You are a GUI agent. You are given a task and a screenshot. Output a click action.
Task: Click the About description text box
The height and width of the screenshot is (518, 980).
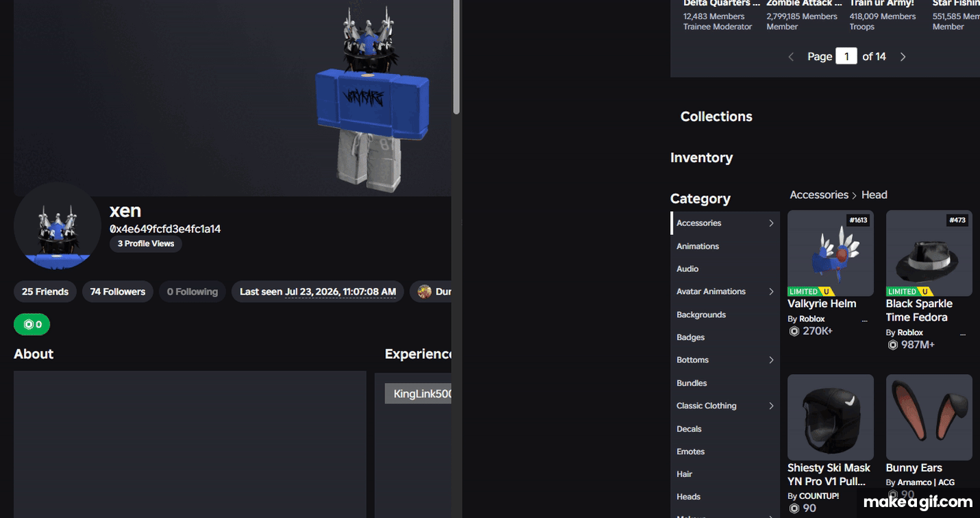tap(190, 445)
